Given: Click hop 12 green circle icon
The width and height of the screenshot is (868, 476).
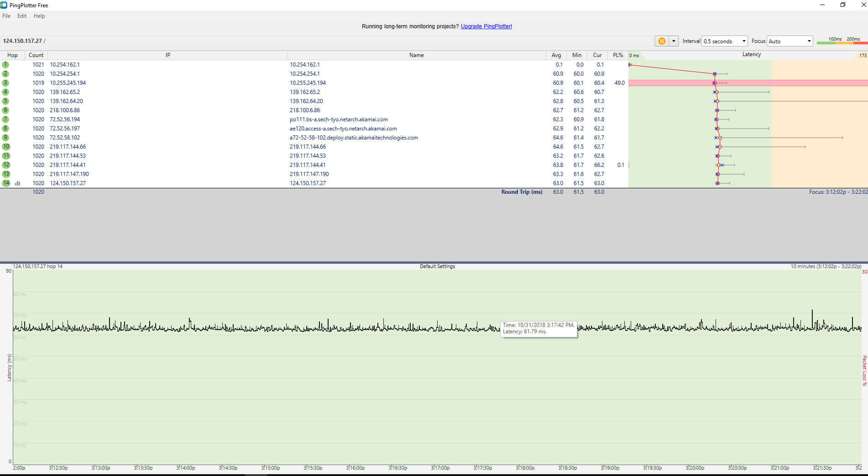Looking at the screenshot, I should (6, 165).
